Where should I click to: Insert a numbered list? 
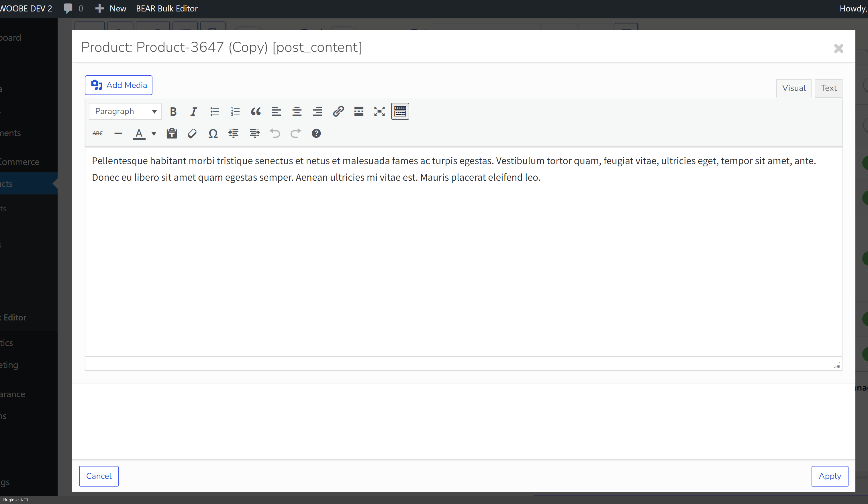click(235, 111)
